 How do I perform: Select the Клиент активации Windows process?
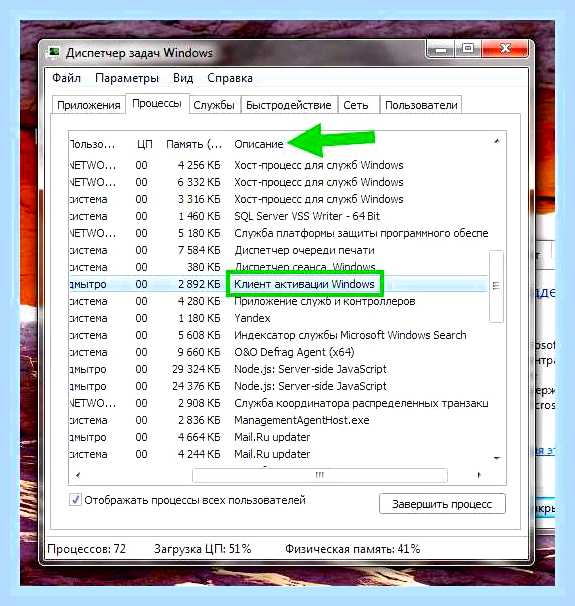point(278,284)
